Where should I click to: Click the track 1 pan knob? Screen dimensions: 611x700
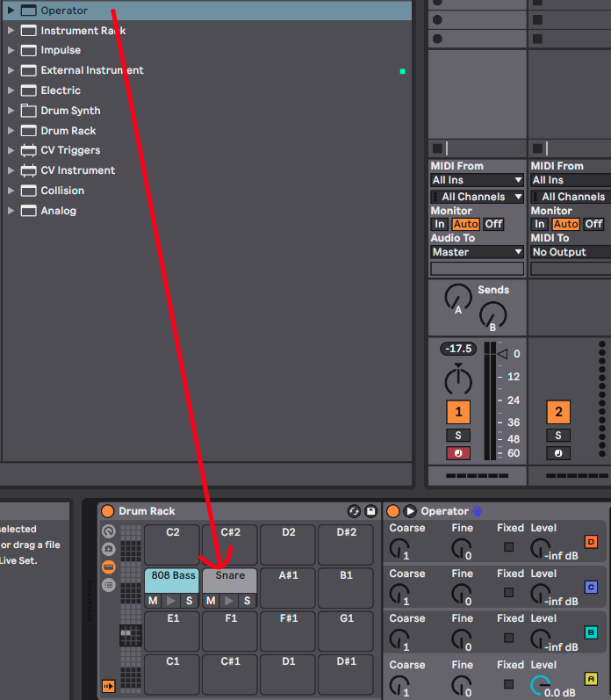click(x=458, y=381)
